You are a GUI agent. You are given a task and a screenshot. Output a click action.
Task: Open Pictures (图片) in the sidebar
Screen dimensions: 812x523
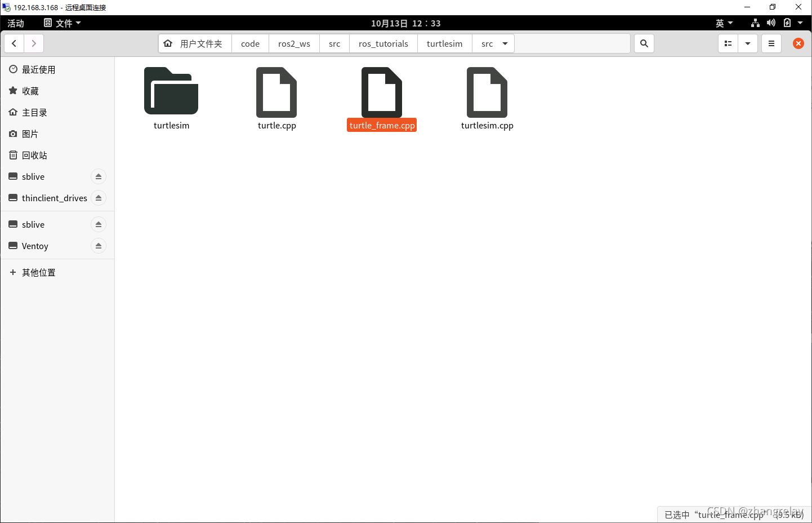[57, 134]
